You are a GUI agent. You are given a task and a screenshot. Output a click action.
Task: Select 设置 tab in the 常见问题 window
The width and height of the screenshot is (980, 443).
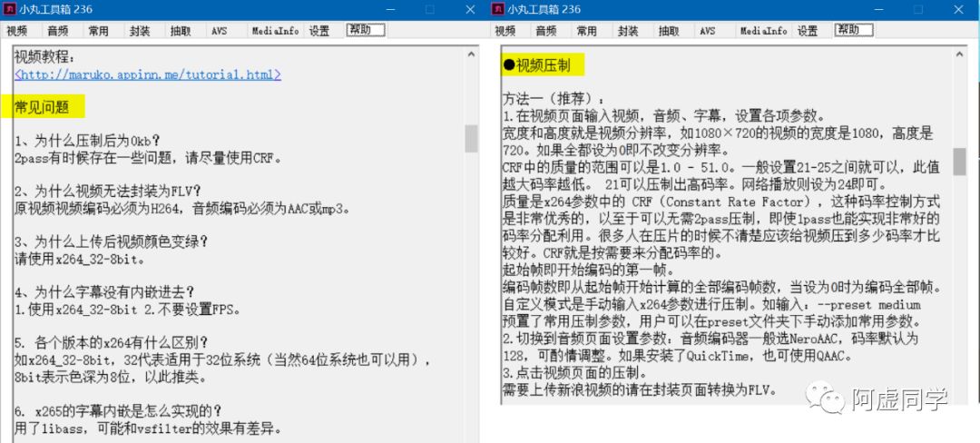(318, 31)
